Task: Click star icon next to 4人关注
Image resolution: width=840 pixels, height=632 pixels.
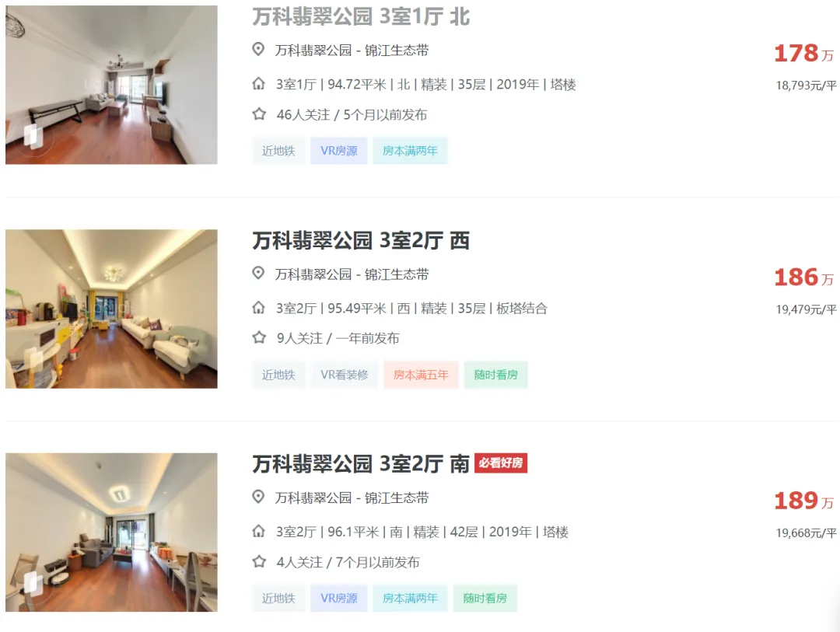Action: tap(259, 561)
